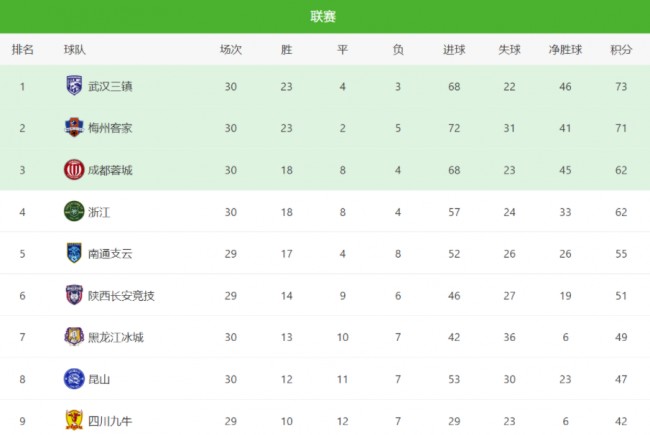Click the 四川九牛 team badge
Screen dimensions: 650x435
(x=74, y=420)
